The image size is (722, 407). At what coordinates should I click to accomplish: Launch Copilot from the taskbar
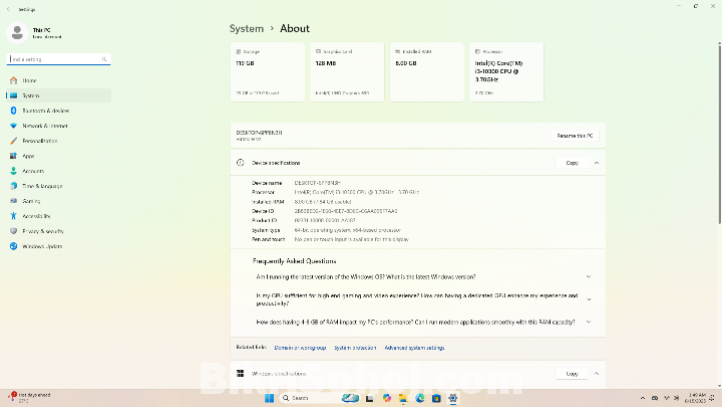click(x=386, y=398)
